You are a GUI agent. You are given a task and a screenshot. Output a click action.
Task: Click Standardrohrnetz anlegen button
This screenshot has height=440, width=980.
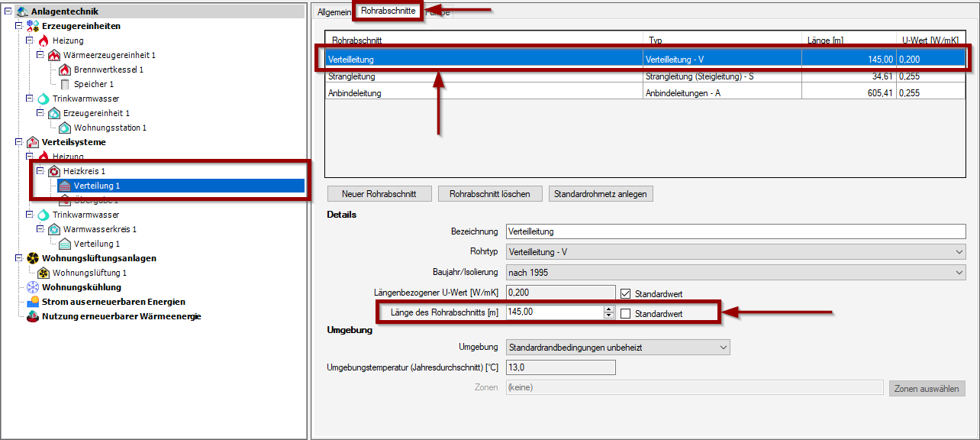[x=601, y=194]
